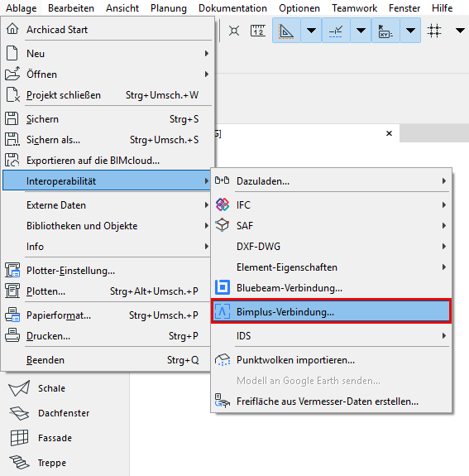Open the Dokumentation menu
Viewport: 469px width, 476px height.
click(232, 8)
